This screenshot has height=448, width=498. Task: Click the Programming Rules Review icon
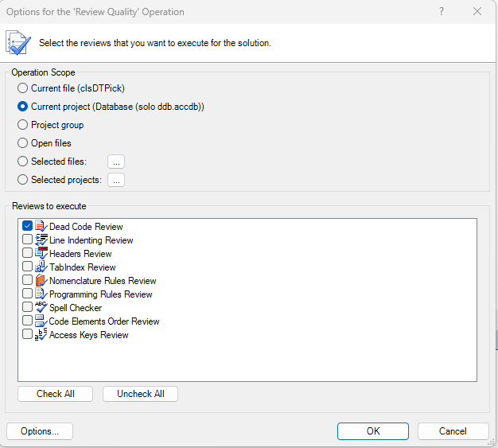pyautogui.click(x=41, y=294)
